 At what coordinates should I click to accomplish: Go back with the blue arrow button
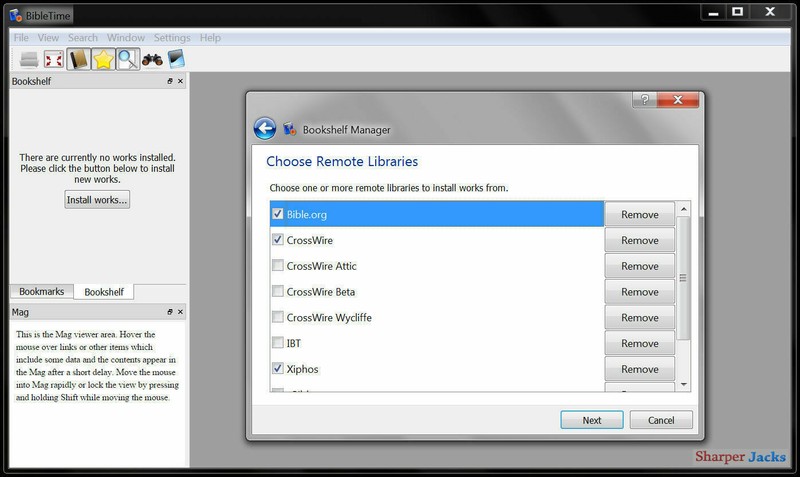point(265,129)
